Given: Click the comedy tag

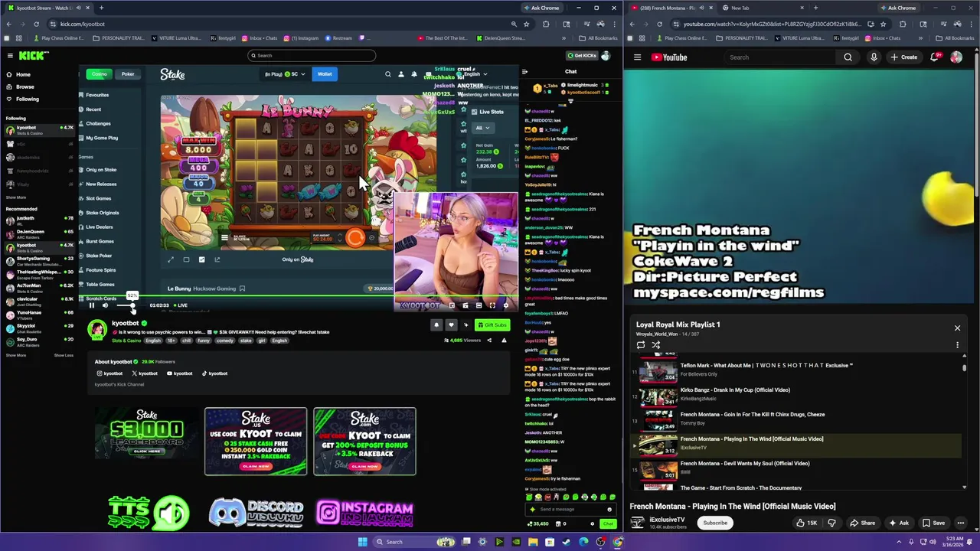Looking at the screenshot, I should (225, 341).
